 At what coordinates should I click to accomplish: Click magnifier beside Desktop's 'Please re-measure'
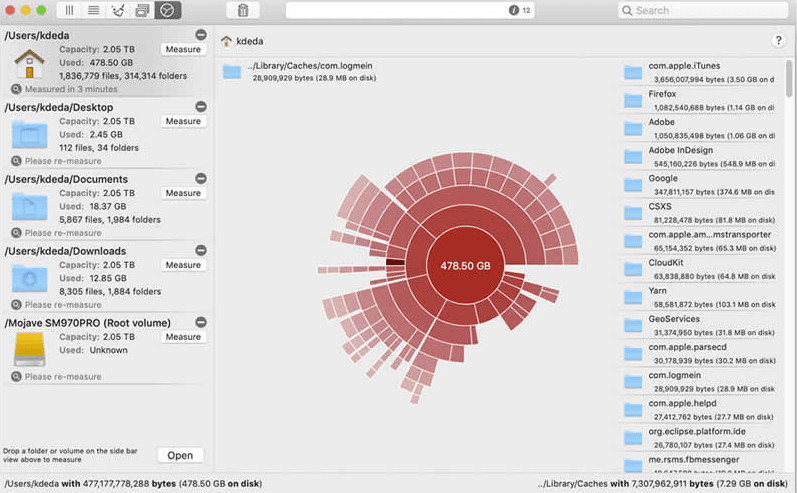pyautogui.click(x=16, y=161)
